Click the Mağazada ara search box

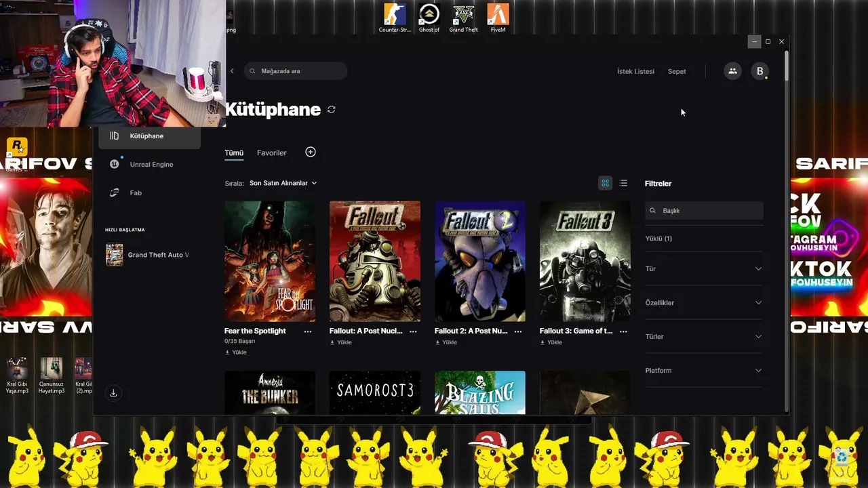coord(296,70)
